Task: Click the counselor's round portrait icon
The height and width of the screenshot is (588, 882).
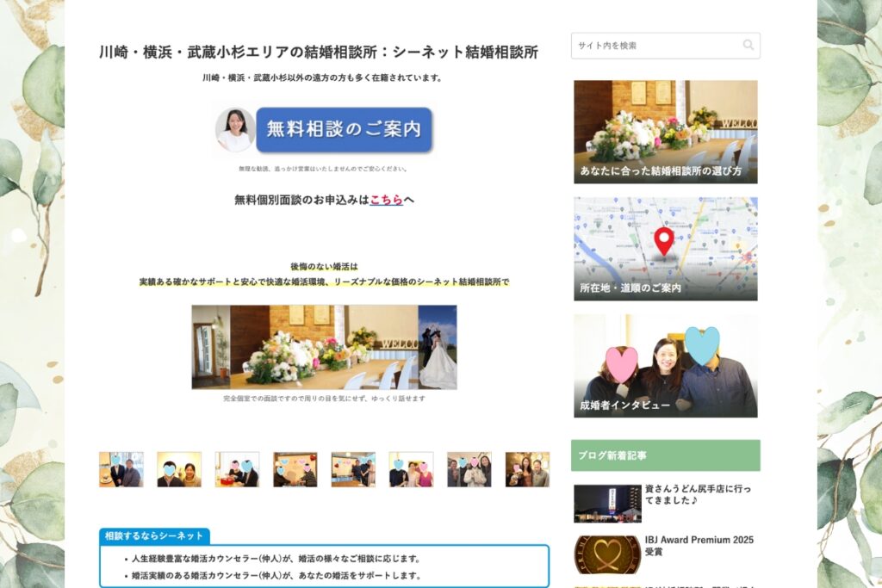Action: tap(234, 130)
